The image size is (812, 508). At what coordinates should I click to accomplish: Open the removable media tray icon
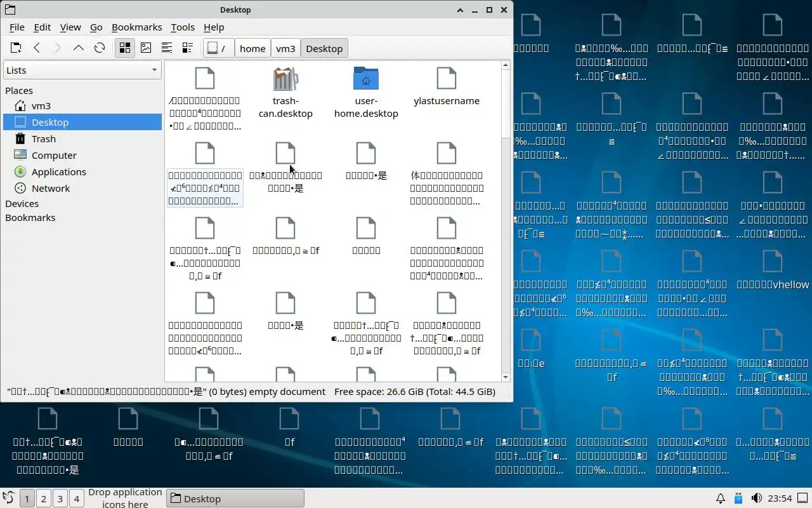pyautogui.click(x=738, y=498)
